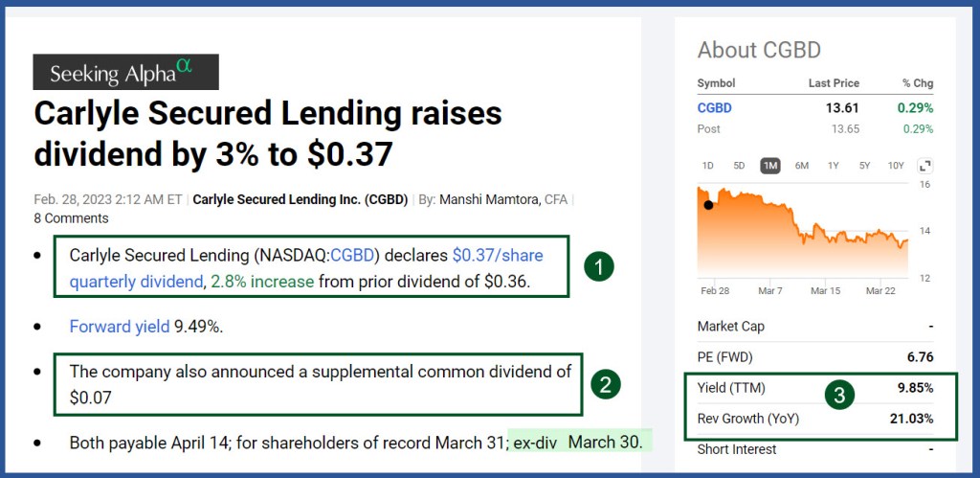The width and height of the screenshot is (980, 478).
Task: Click the CGBD symbol in About table
Action: [714, 108]
